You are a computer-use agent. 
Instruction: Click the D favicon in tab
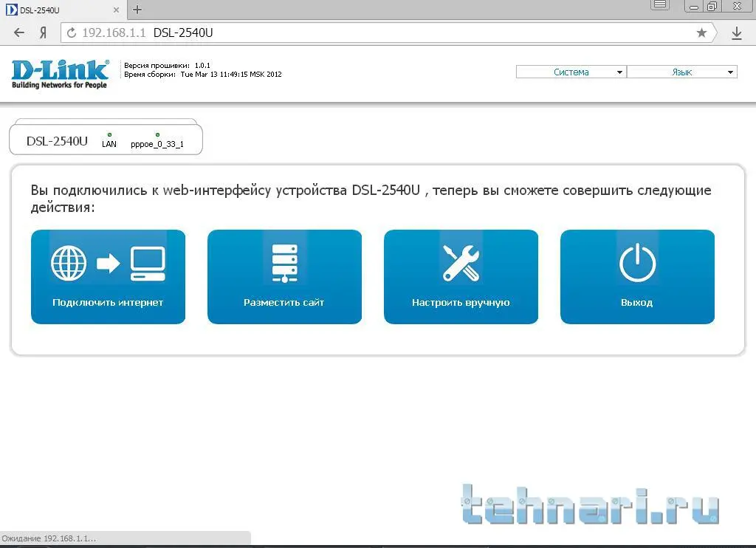click(x=12, y=10)
